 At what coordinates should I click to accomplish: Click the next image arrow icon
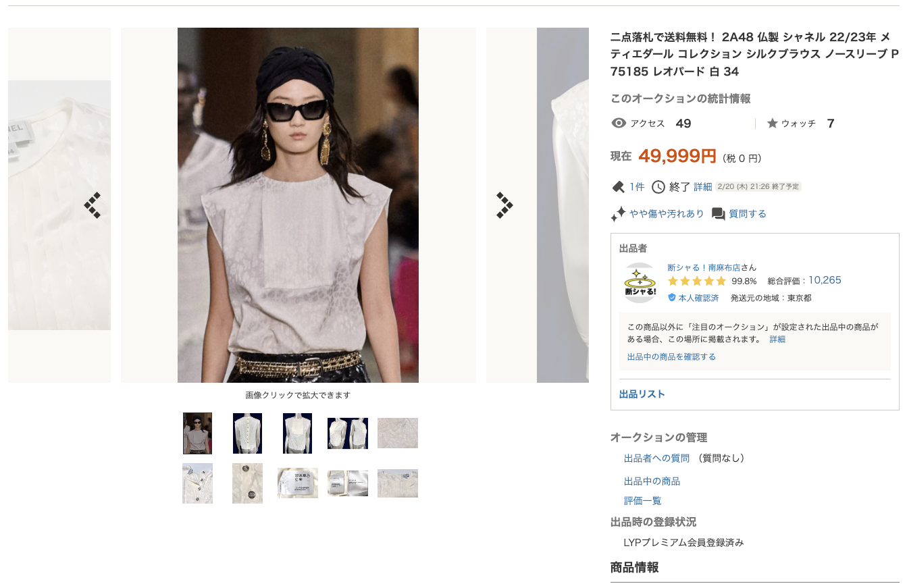click(x=504, y=205)
